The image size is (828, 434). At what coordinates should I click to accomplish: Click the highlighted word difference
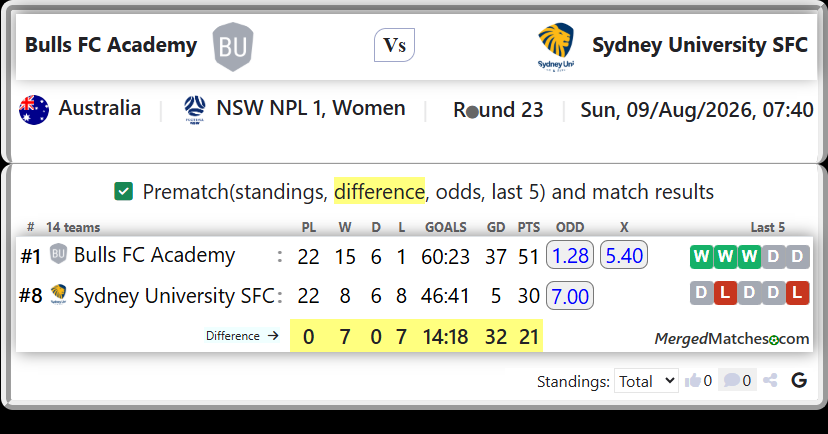pyautogui.click(x=379, y=191)
